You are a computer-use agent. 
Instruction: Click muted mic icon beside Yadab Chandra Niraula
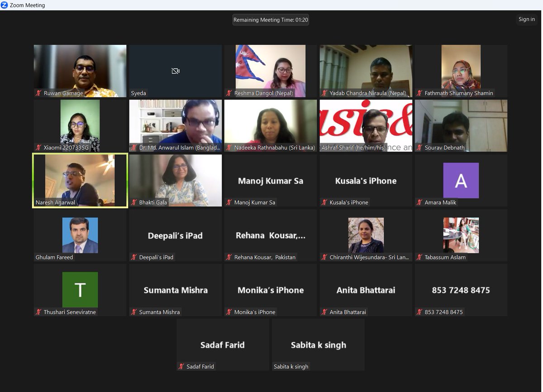click(x=325, y=93)
